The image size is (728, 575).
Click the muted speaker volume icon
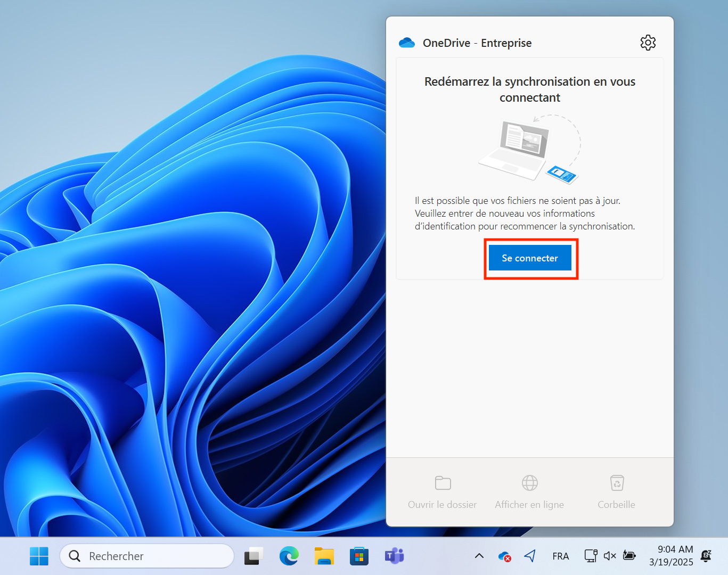pos(610,556)
